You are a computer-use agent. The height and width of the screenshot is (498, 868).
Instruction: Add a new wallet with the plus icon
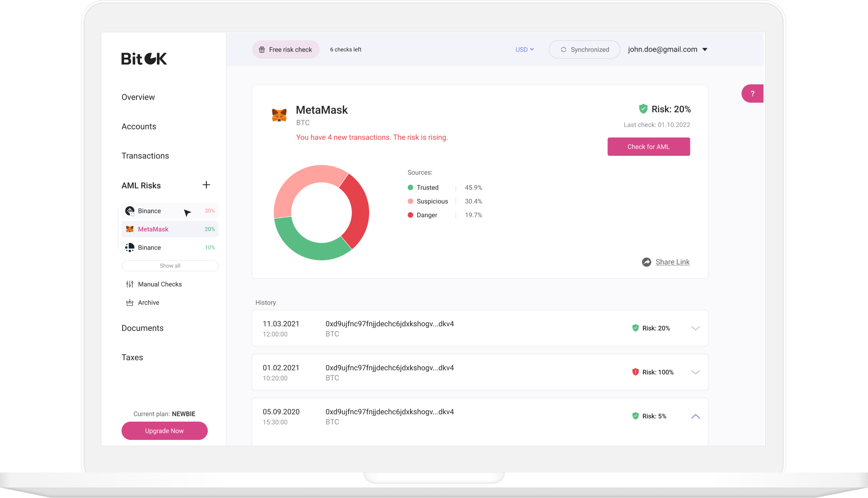[x=206, y=185]
